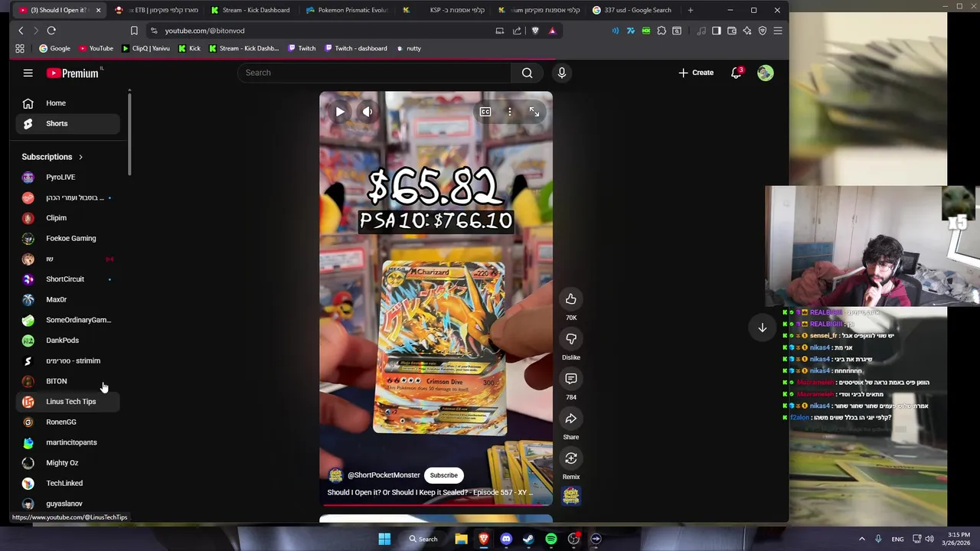Open the Clipim channel
Screen dimensions: 980x551
pos(67,218)
